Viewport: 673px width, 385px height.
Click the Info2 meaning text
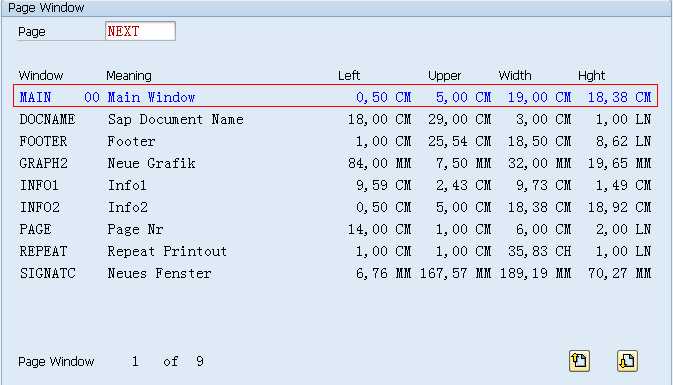(x=127, y=207)
